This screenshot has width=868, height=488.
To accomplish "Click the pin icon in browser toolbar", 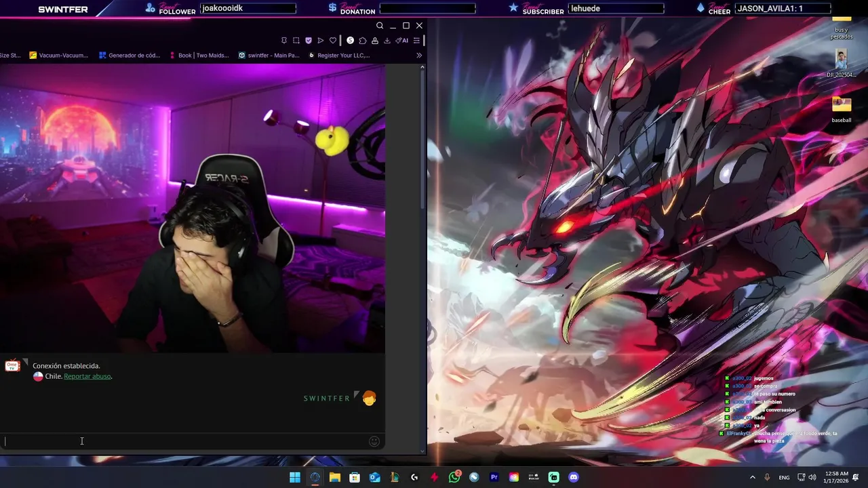I will (x=284, y=41).
